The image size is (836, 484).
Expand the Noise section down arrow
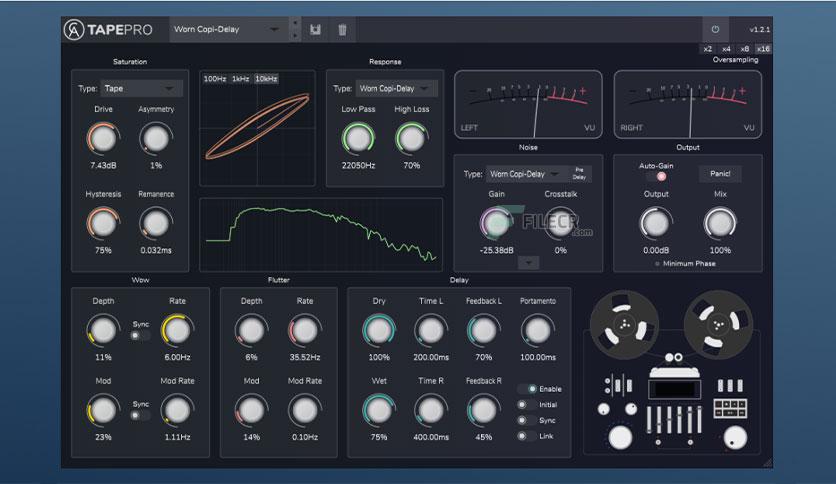tap(528, 262)
